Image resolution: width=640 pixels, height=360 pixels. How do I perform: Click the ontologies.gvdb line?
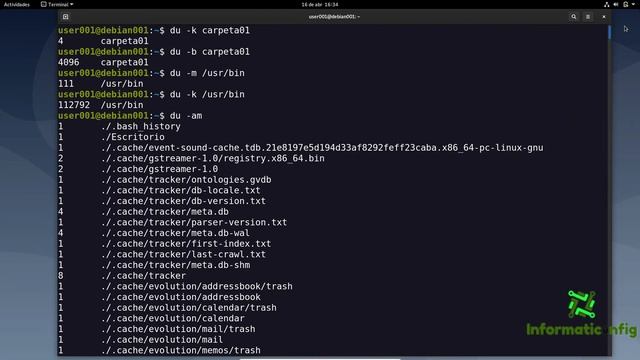point(186,180)
